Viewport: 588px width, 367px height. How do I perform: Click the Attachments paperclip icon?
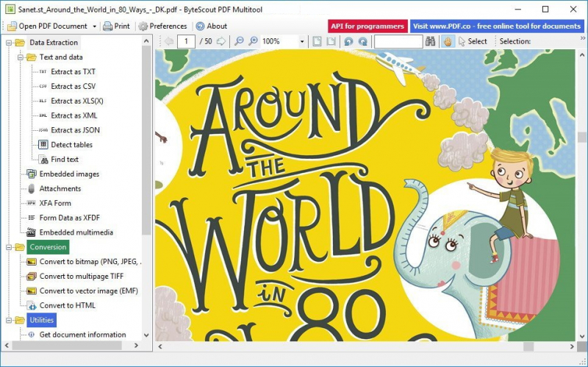tap(32, 189)
